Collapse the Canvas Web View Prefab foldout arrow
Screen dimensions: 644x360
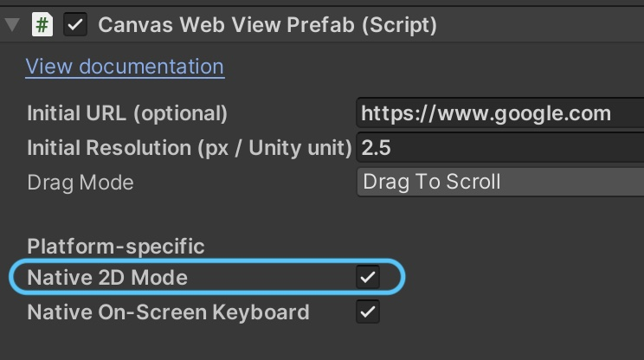coord(12,24)
